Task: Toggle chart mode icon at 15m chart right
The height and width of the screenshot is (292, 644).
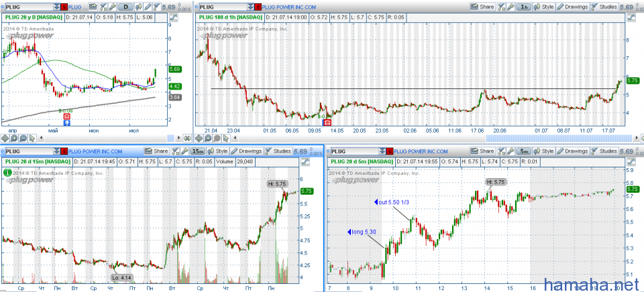Action: [305, 161]
